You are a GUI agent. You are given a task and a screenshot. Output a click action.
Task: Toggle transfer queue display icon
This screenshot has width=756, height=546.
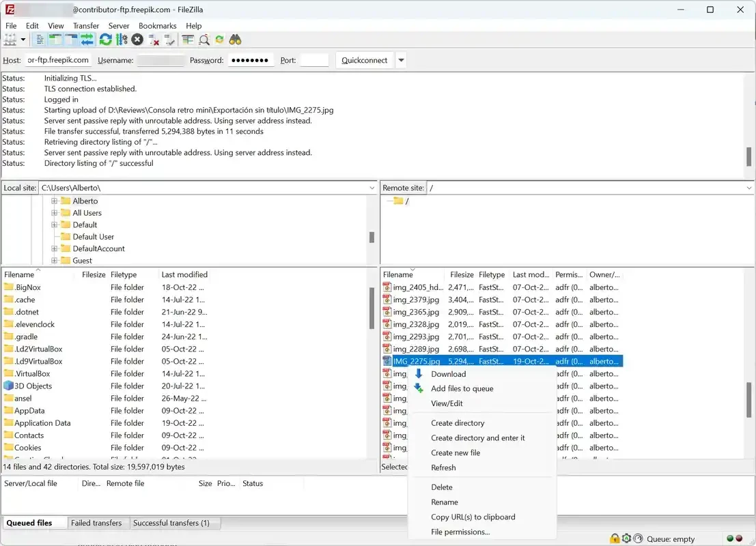tap(87, 40)
